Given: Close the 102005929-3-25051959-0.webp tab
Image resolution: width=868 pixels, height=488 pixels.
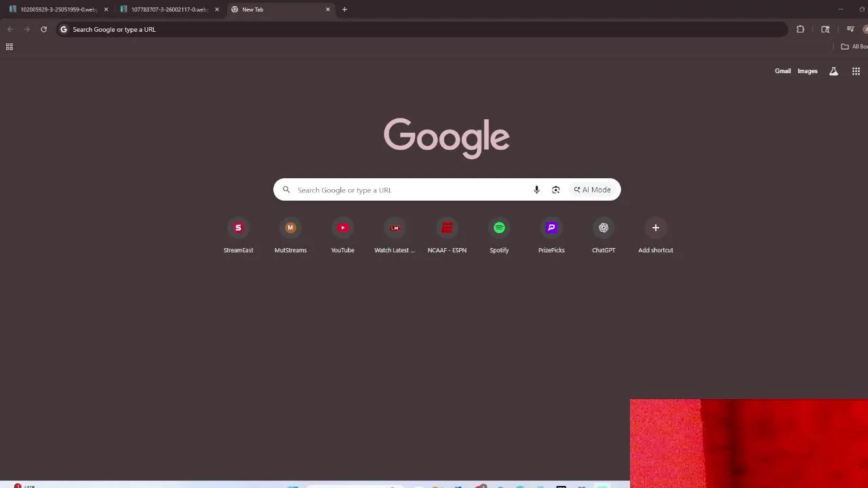Looking at the screenshot, I should click(x=106, y=9).
